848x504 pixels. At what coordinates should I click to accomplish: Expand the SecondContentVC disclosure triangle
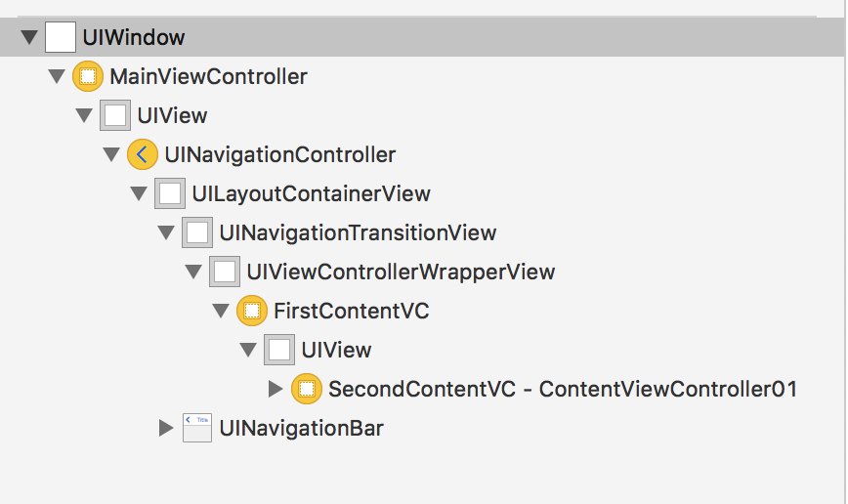[x=276, y=389]
